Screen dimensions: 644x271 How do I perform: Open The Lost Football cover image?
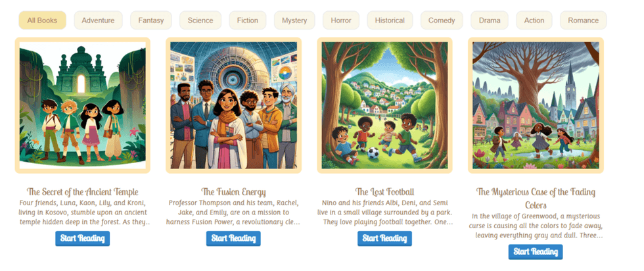click(385, 105)
